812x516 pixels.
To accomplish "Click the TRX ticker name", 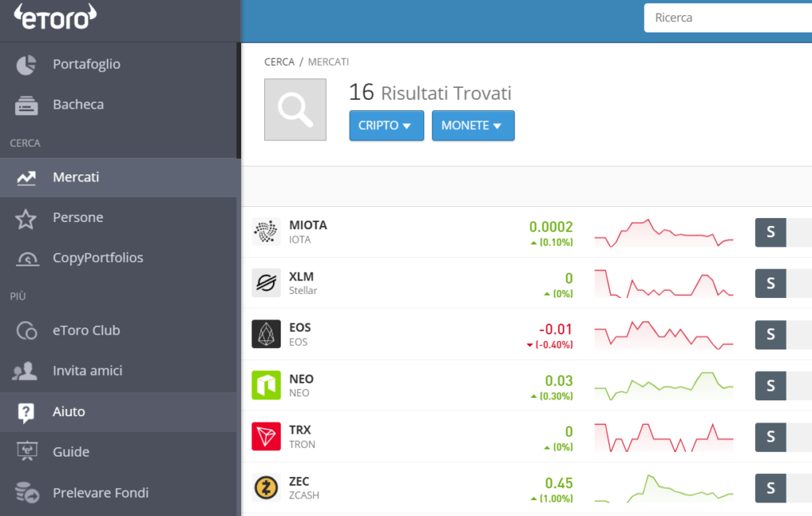I will [x=300, y=430].
